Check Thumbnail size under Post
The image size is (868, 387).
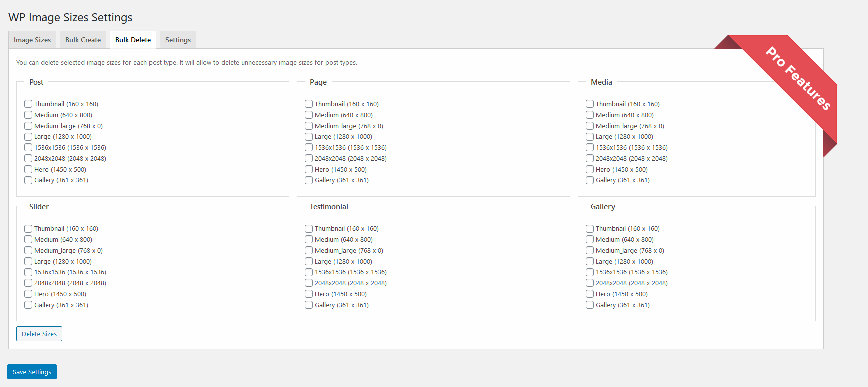28,104
